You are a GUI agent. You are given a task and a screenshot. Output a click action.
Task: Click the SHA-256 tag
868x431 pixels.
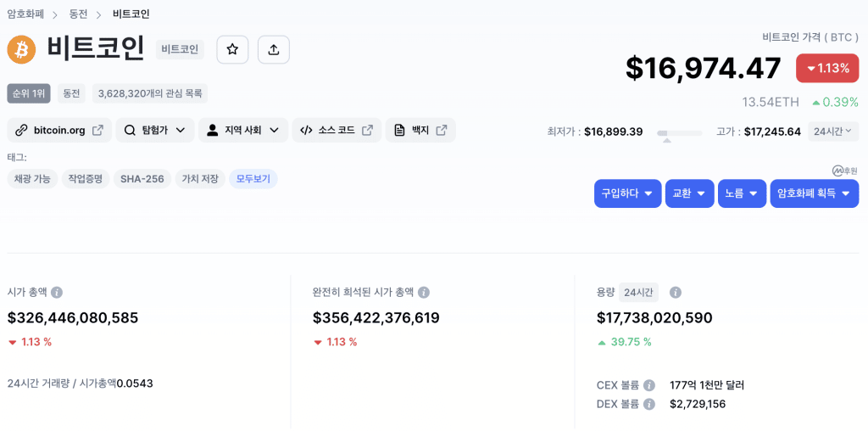pos(142,179)
